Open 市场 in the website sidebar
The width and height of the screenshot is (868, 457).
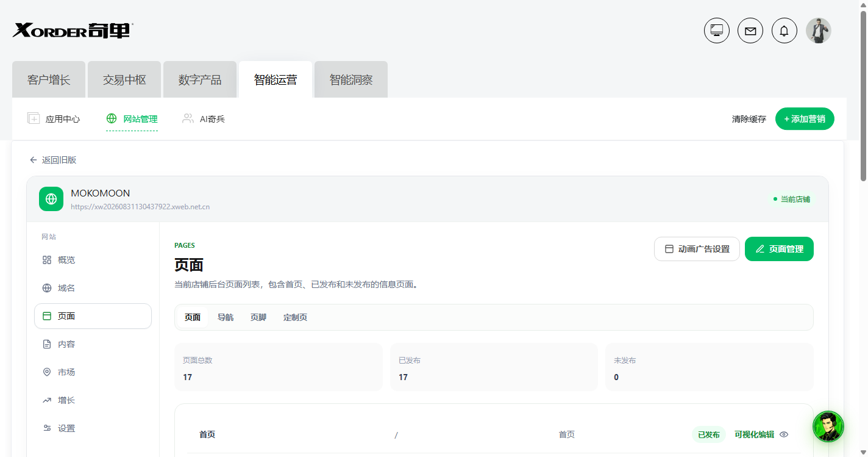click(x=93, y=372)
